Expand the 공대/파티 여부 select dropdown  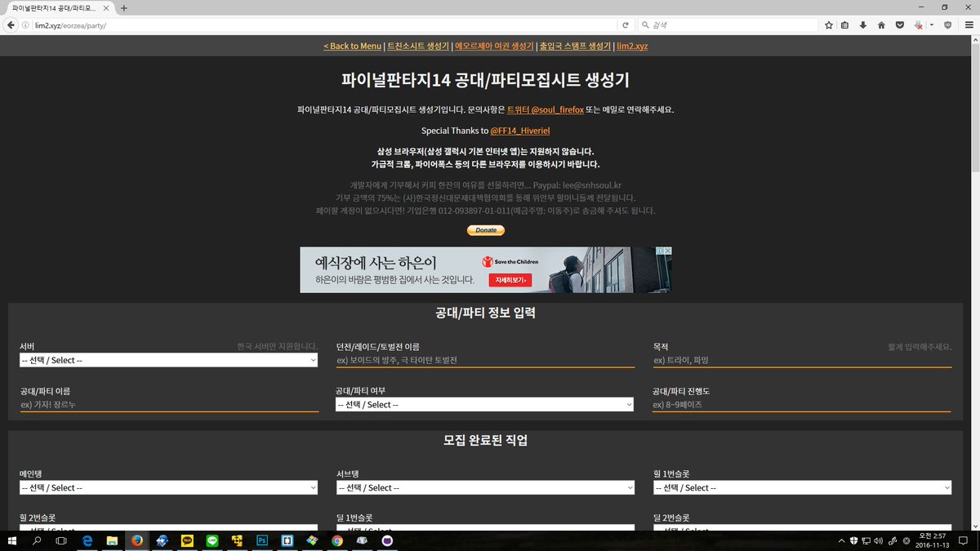pos(484,405)
